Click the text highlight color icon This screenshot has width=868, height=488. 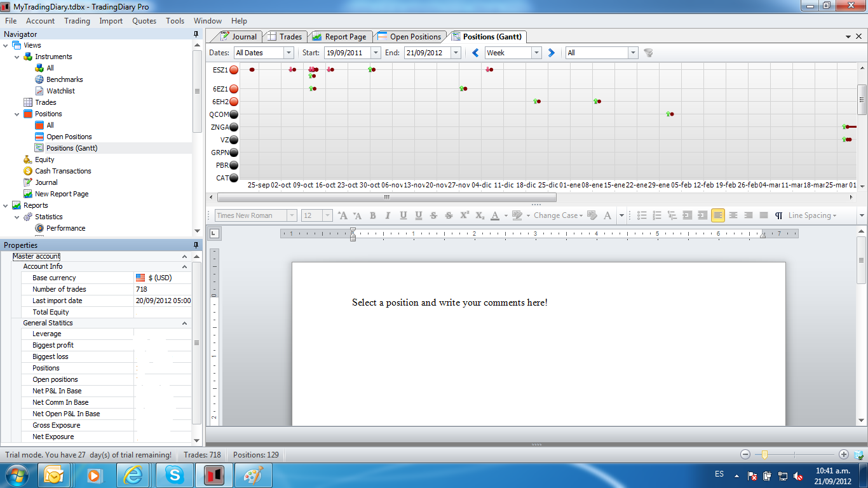pos(517,215)
